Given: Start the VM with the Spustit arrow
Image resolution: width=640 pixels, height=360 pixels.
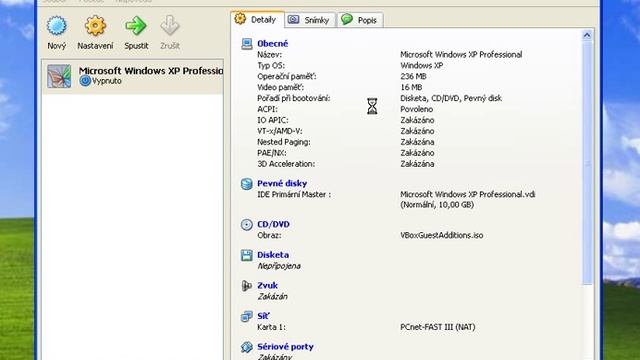Looking at the screenshot, I should [136, 26].
